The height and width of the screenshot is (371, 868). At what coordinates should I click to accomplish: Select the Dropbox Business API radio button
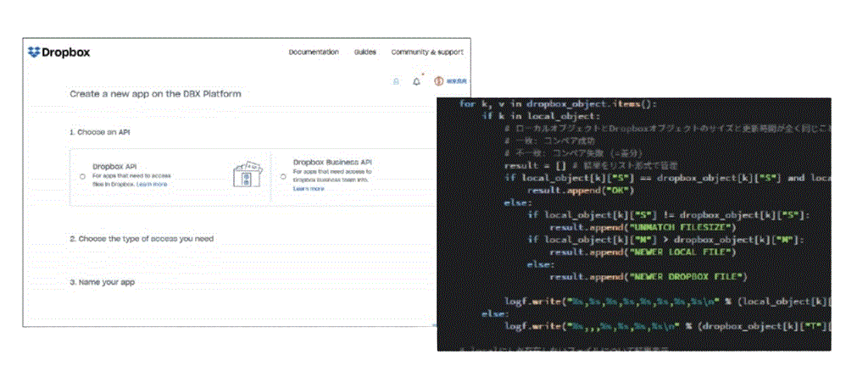282,176
